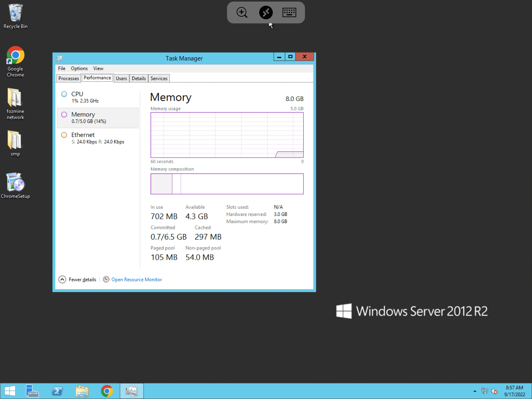This screenshot has width=532, height=399.
Task: Click the Memory composition bar
Action: (227, 184)
